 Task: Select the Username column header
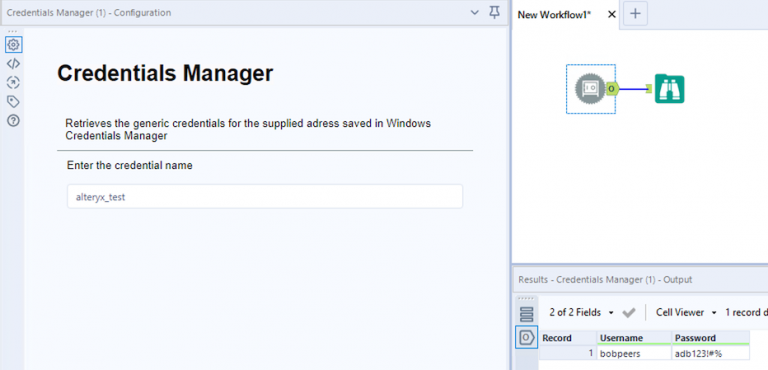point(634,338)
